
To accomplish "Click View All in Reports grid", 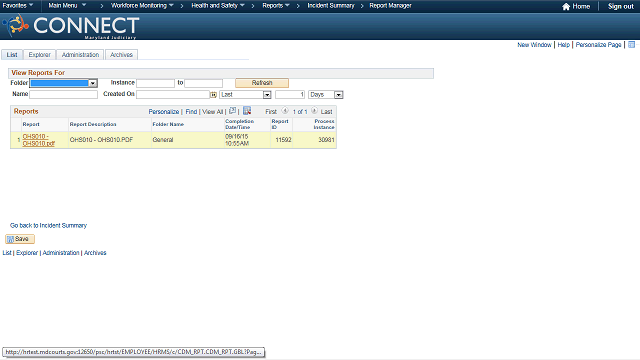I will pyautogui.click(x=213, y=111).
